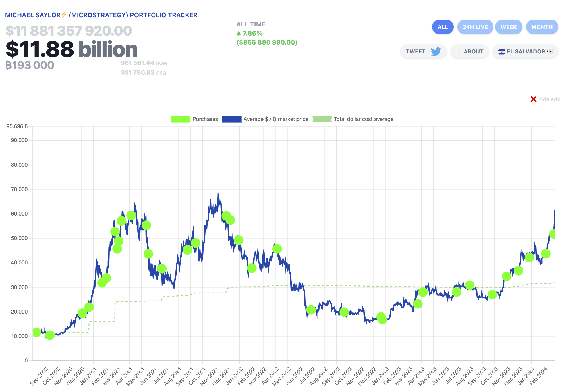Click the $31 780.83 dca value
The image size is (564, 392).
click(143, 72)
